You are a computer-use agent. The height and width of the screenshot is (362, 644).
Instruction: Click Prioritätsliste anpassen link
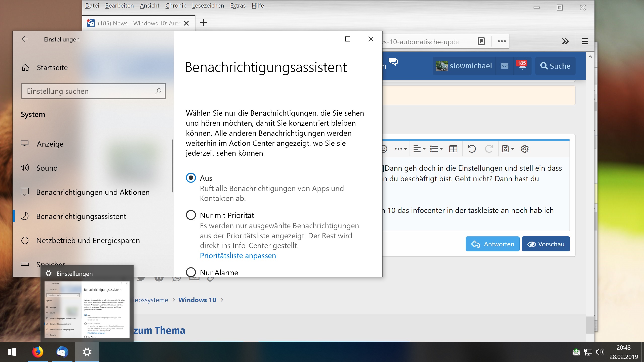(x=238, y=256)
